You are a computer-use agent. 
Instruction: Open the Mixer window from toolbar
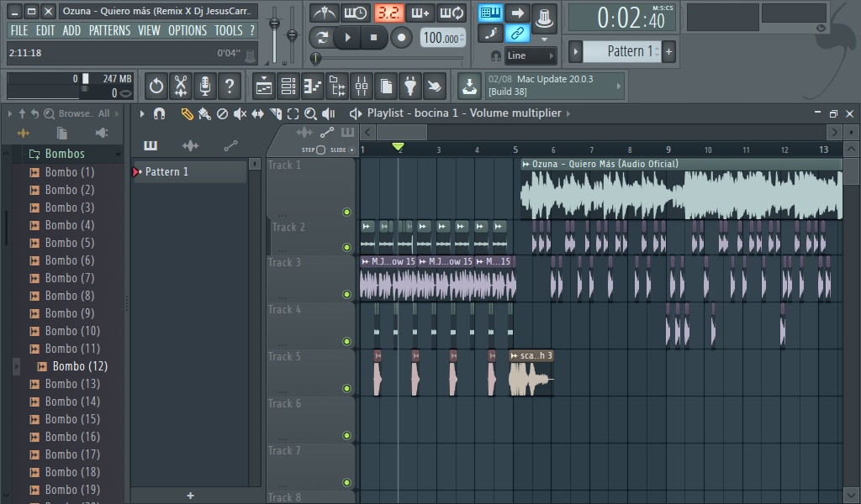362,87
